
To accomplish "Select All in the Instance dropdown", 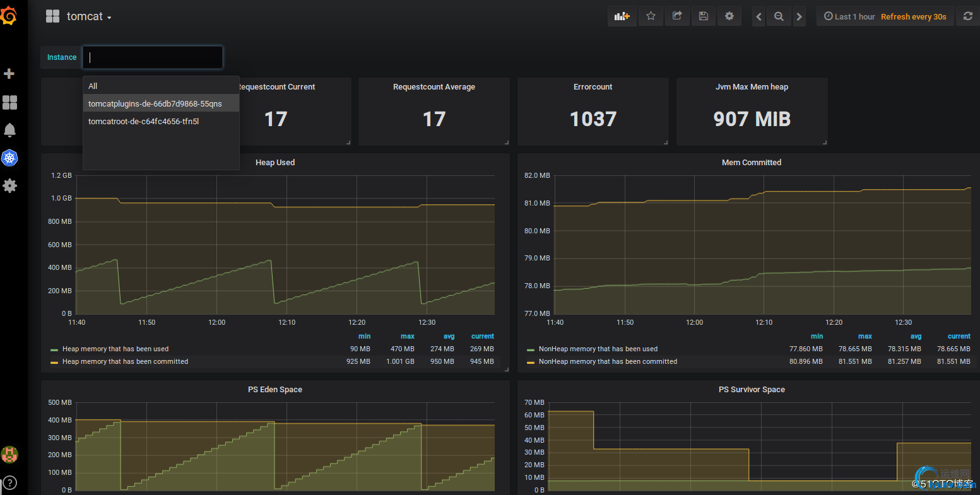I will [x=161, y=86].
